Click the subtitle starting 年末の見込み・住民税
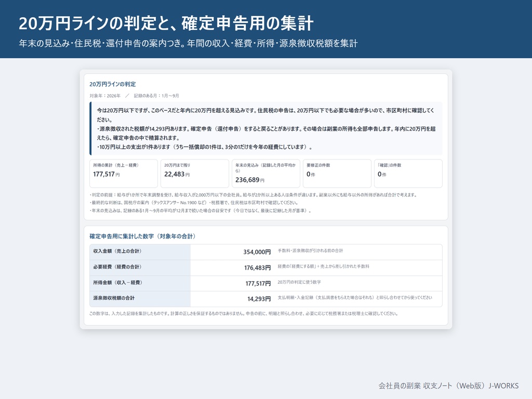The image size is (532, 399). point(188,44)
